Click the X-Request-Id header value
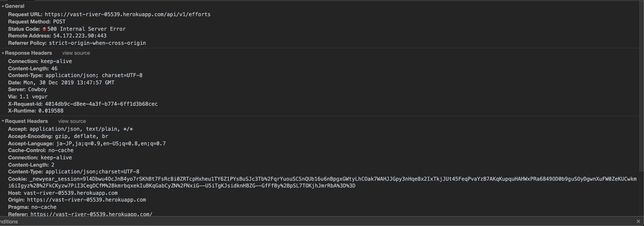This screenshot has height=226, width=644. (101, 104)
